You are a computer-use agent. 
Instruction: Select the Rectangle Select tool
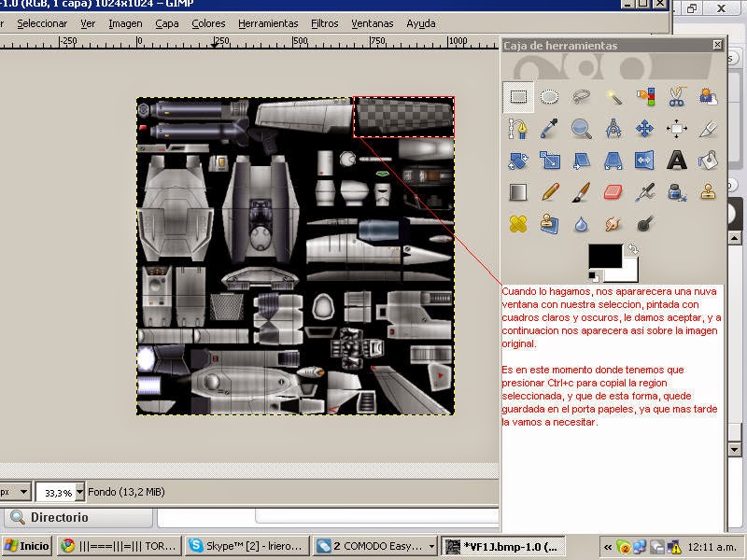tap(518, 97)
